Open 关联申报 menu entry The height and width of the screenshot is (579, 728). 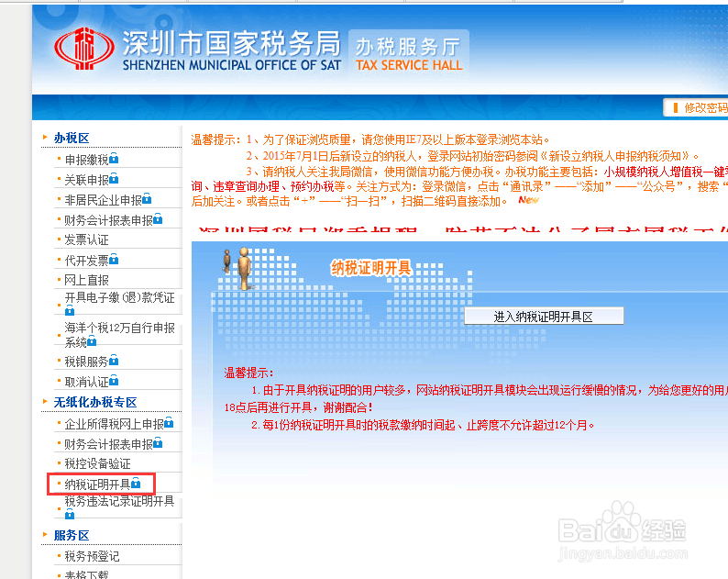(x=86, y=180)
